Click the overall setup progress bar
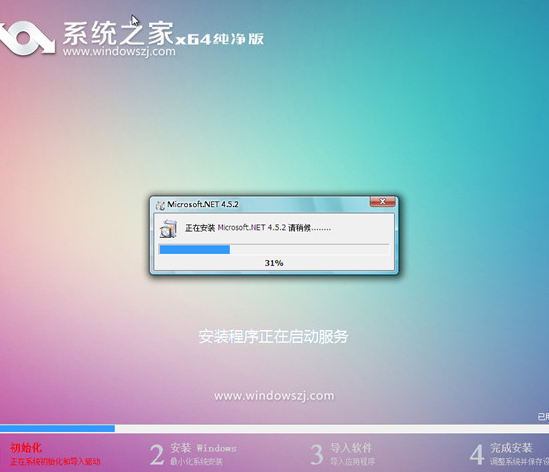 pyautogui.click(x=274, y=429)
